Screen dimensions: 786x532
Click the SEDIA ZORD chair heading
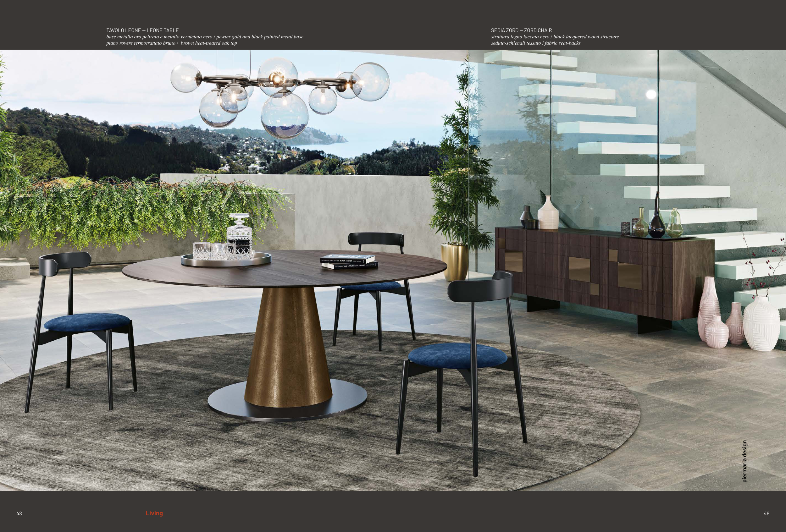521,30
